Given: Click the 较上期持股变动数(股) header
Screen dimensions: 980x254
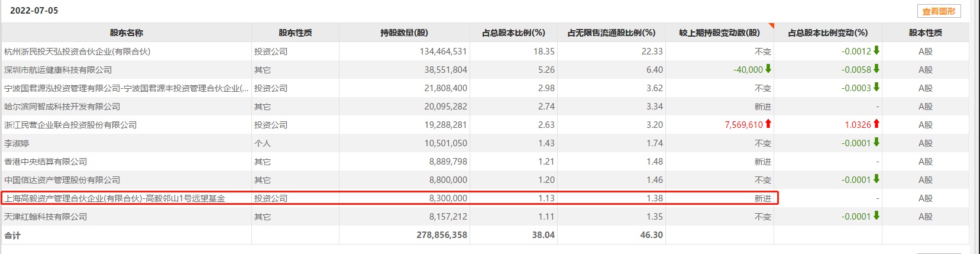Looking at the screenshot, I should (x=719, y=33).
